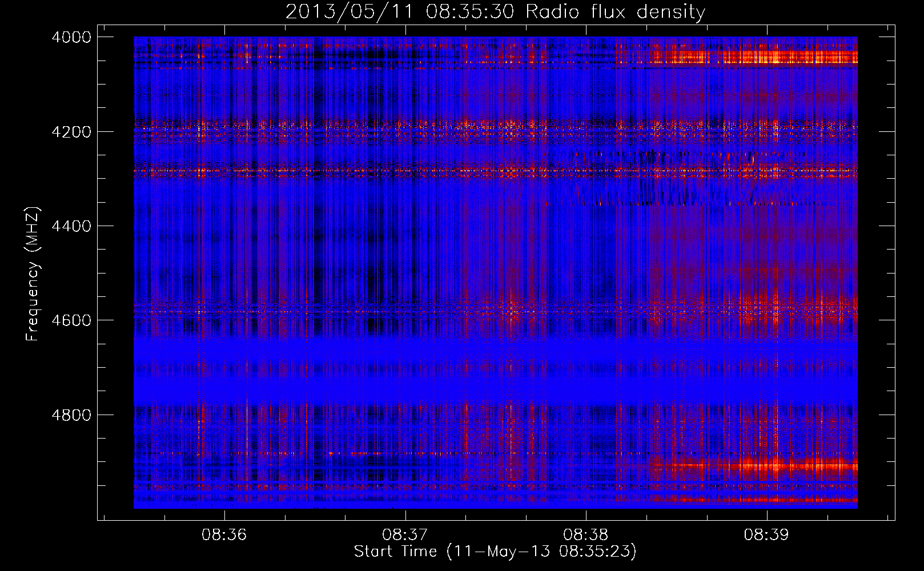Select the 4000 frequency axis label
Image resolution: width=924 pixels, height=571 pixels.
[x=71, y=37]
